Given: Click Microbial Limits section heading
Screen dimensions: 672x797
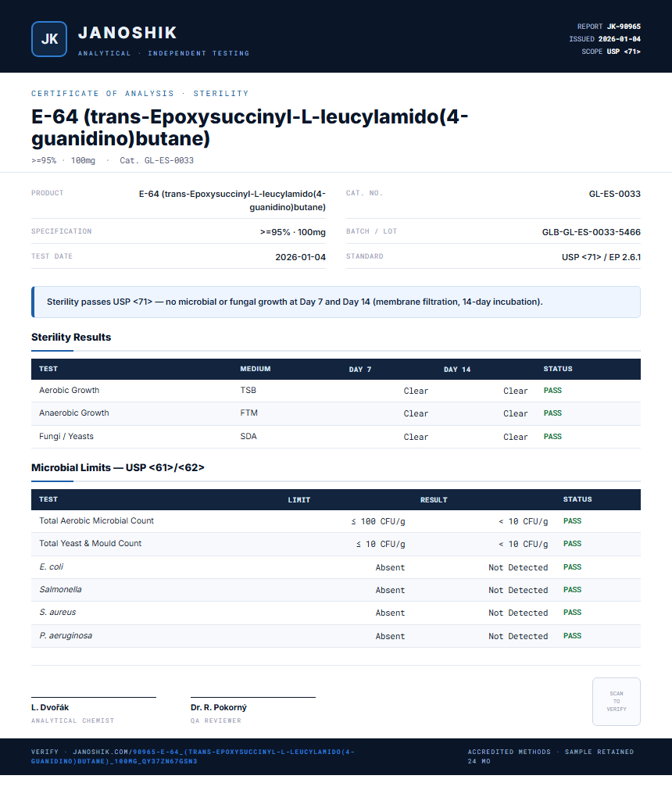Looking at the screenshot, I should [117, 467].
